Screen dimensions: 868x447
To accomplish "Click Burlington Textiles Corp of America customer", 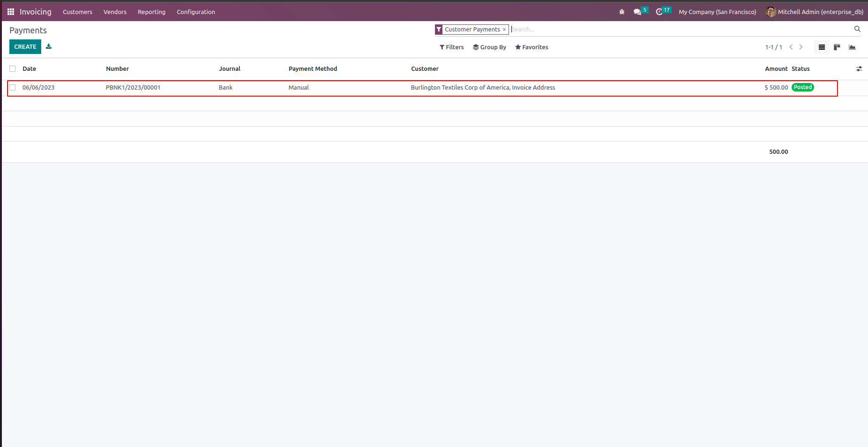I will (x=483, y=87).
